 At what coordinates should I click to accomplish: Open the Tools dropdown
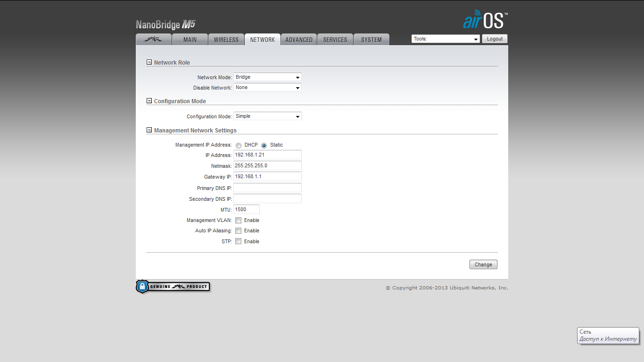click(x=446, y=39)
